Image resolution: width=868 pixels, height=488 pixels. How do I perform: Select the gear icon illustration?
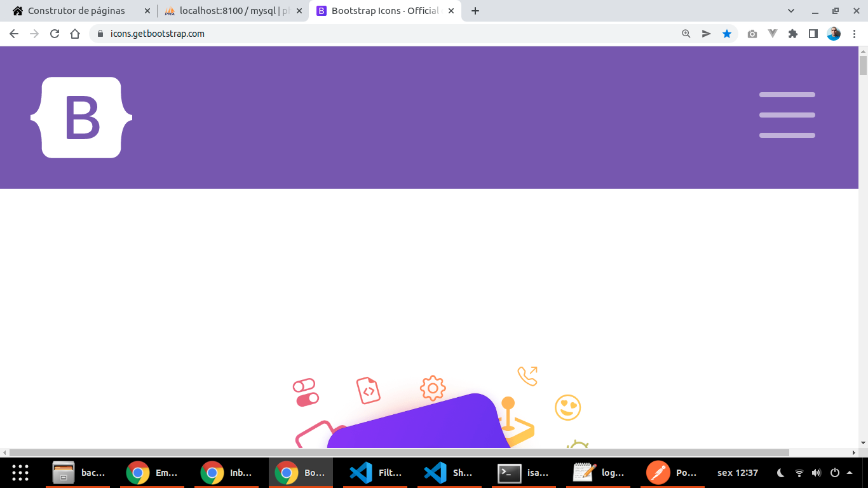tap(431, 388)
